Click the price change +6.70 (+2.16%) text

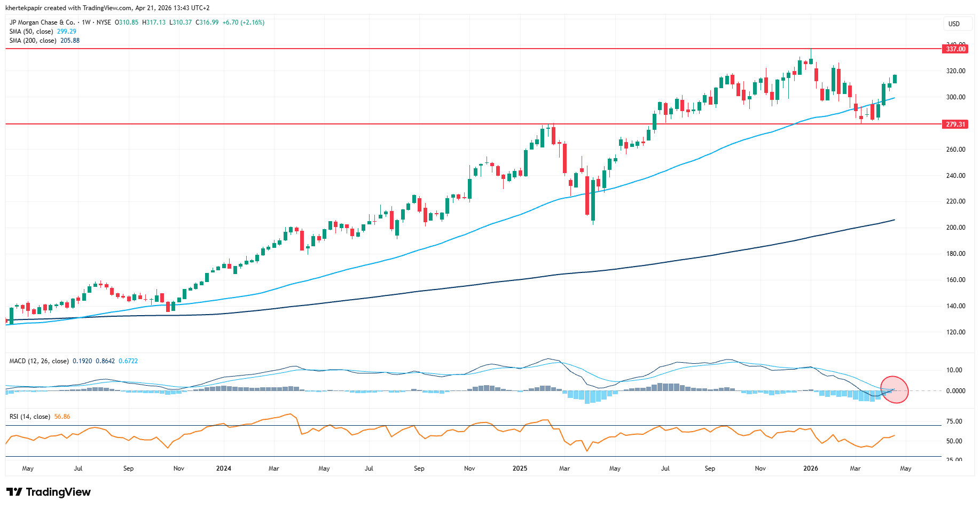tap(244, 22)
